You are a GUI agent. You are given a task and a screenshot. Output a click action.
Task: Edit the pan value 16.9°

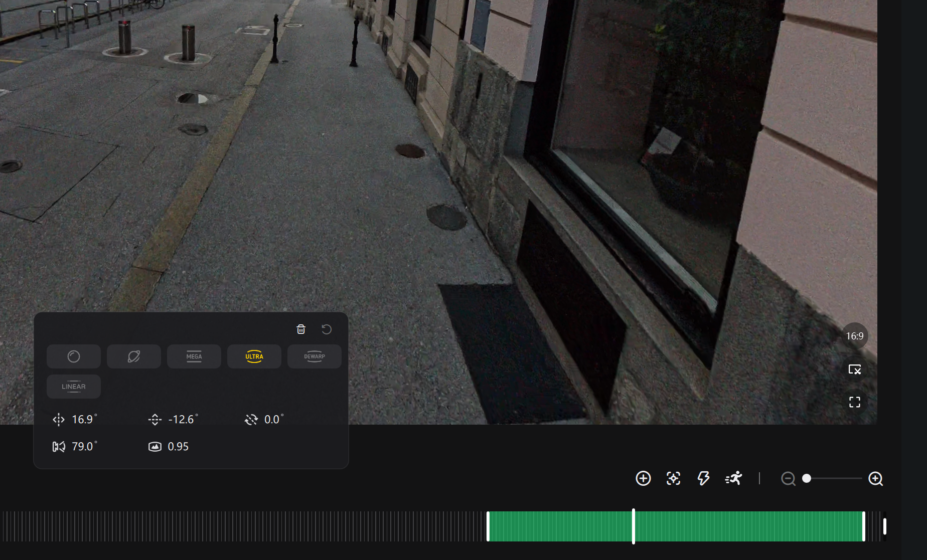pos(84,419)
